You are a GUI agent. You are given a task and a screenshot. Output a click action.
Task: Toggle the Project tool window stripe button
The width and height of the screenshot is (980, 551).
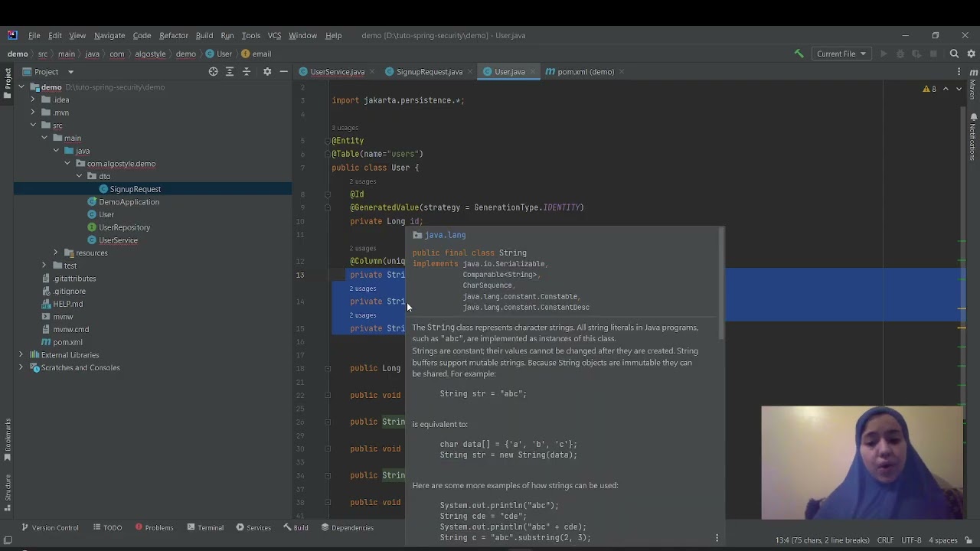click(x=8, y=83)
